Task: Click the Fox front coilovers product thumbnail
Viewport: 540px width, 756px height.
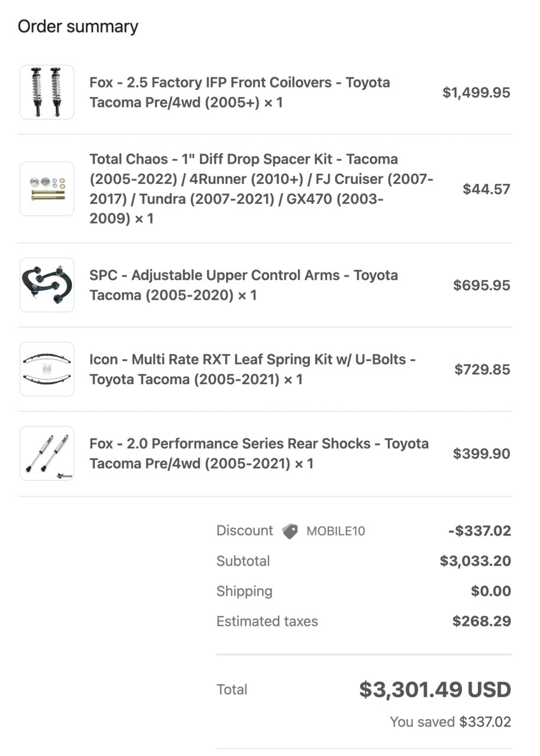Action: coord(47,92)
